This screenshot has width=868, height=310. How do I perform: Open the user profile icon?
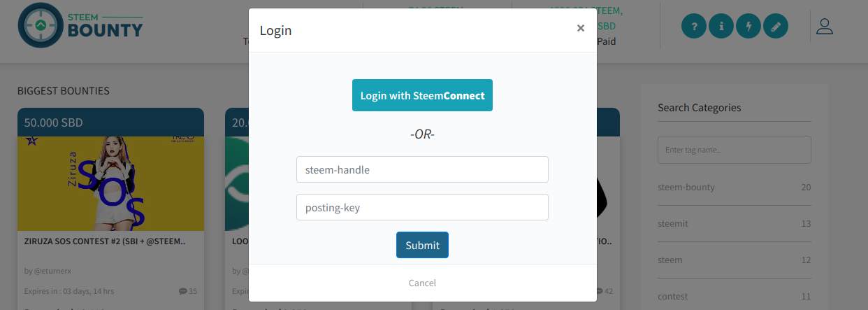pyautogui.click(x=825, y=27)
